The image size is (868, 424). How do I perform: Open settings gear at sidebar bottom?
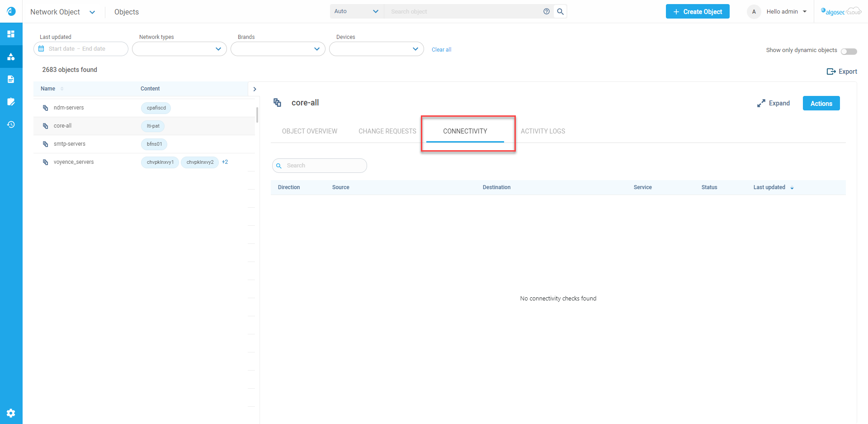click(x=11, y=413)
